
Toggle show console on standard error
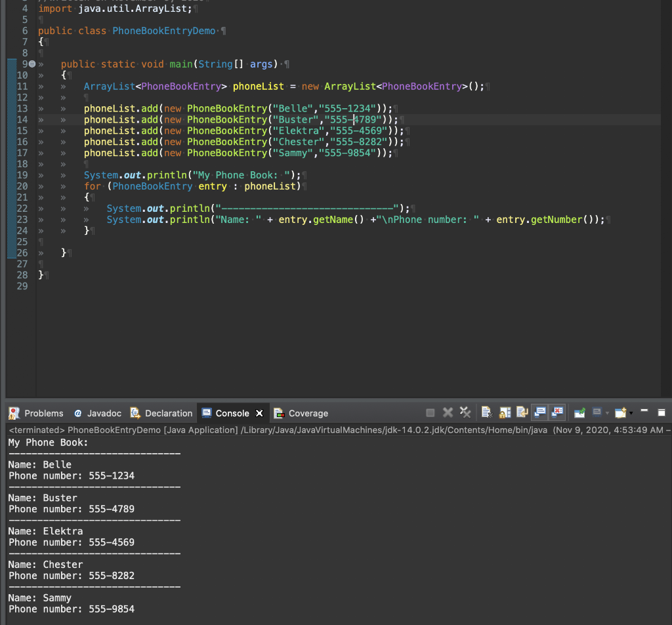557,413
